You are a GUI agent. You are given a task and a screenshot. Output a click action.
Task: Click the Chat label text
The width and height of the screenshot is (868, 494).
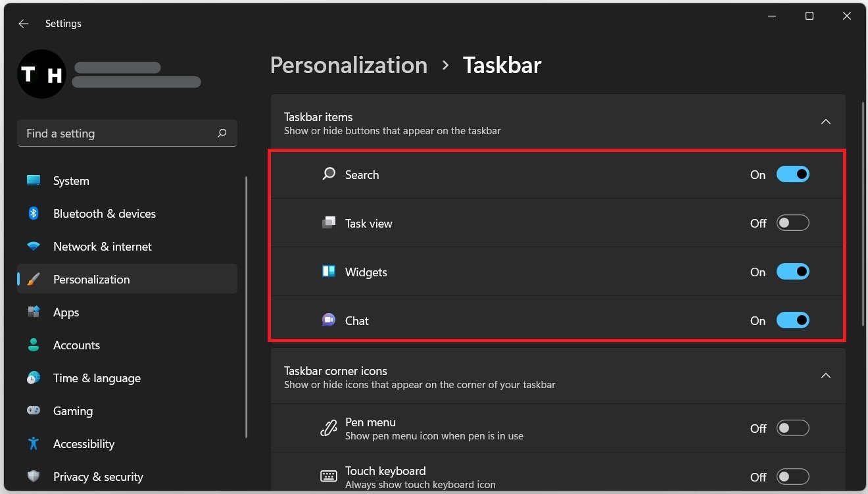point(357,321)
